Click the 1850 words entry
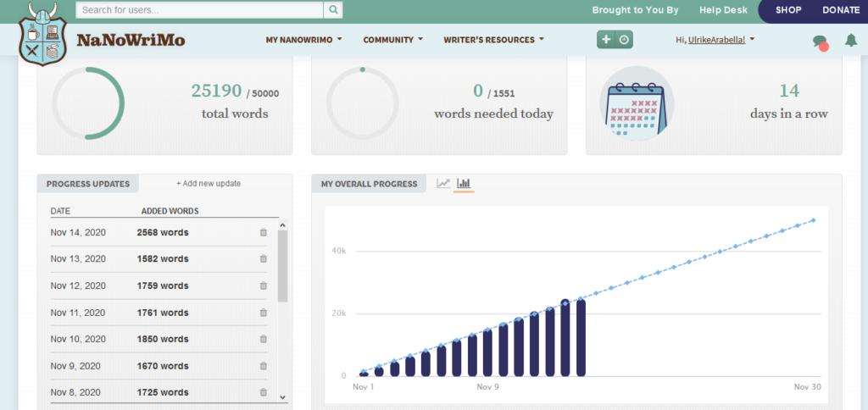Viewport: 868px width, 410px height. pos(163,339)
